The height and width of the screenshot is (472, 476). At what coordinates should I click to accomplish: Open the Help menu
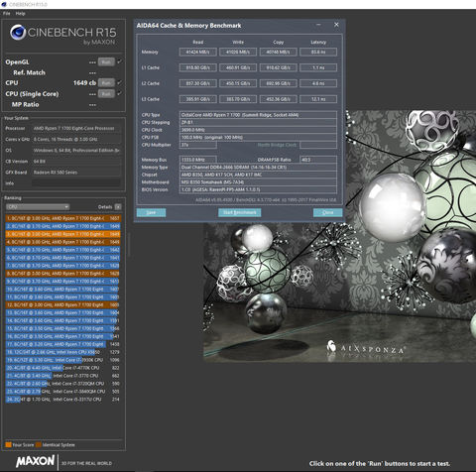tap(20, 14)
